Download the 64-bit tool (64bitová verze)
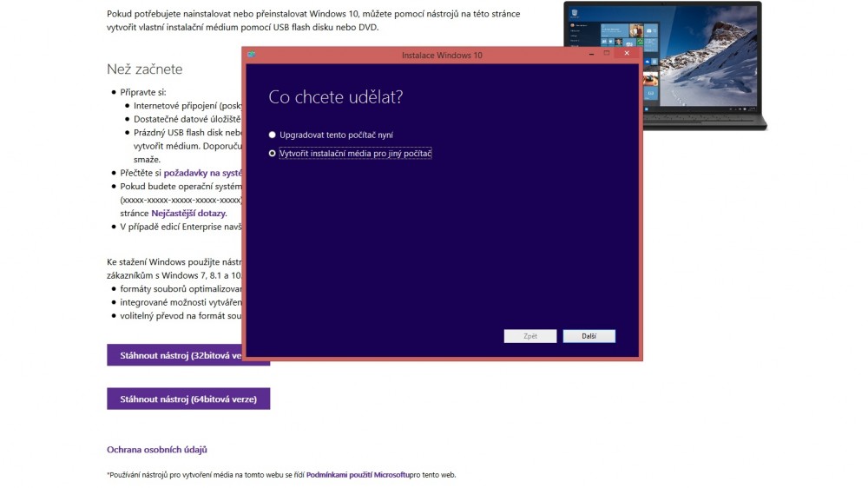Screen dimensions: 868x488 (188, 399)
